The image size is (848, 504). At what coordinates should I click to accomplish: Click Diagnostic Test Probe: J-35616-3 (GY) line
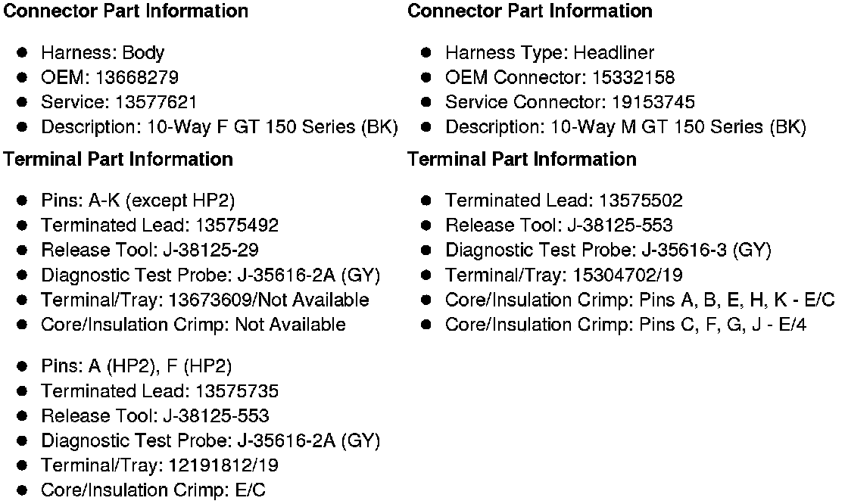[x=608, y=250]
